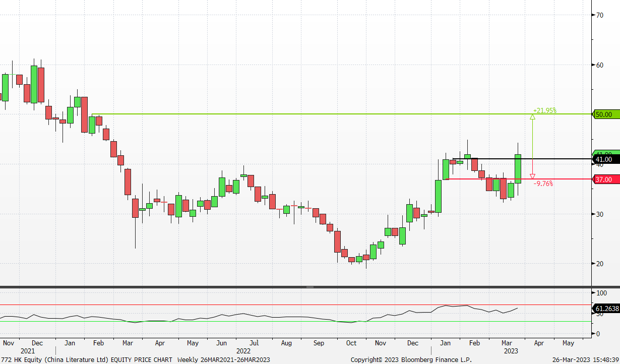Viewport: 620px width, 364px height.
Task: Click the 61.2638 RSI value label
Action: [x=606, y=309]
